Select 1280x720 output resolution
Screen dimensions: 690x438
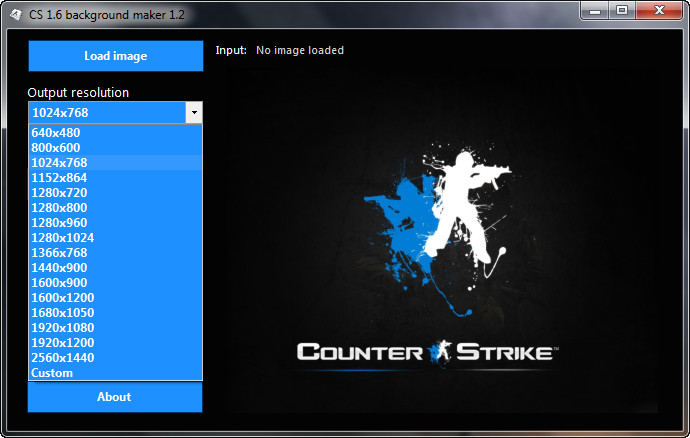pos(115,192)
